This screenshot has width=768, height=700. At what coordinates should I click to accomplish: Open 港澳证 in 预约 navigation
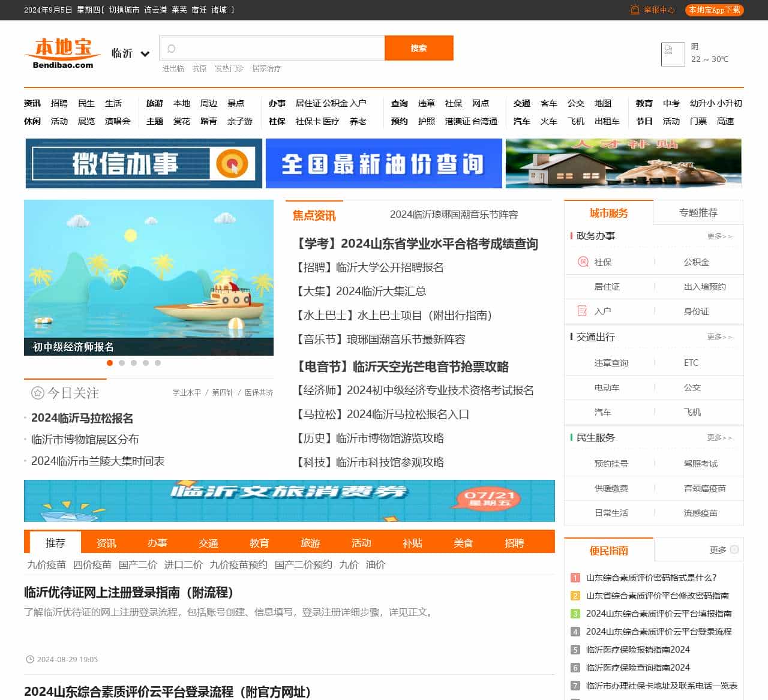click(458, 121)
